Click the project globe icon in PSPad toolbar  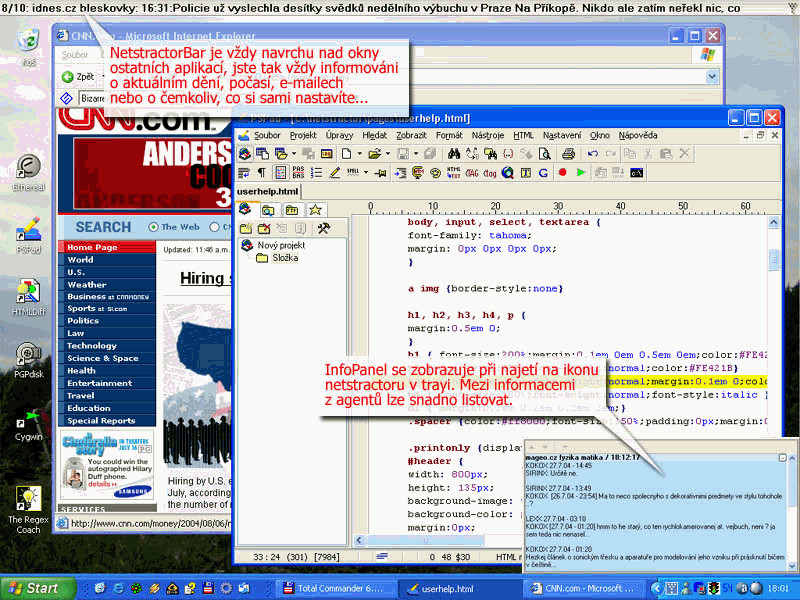click(x=245, y=154)
